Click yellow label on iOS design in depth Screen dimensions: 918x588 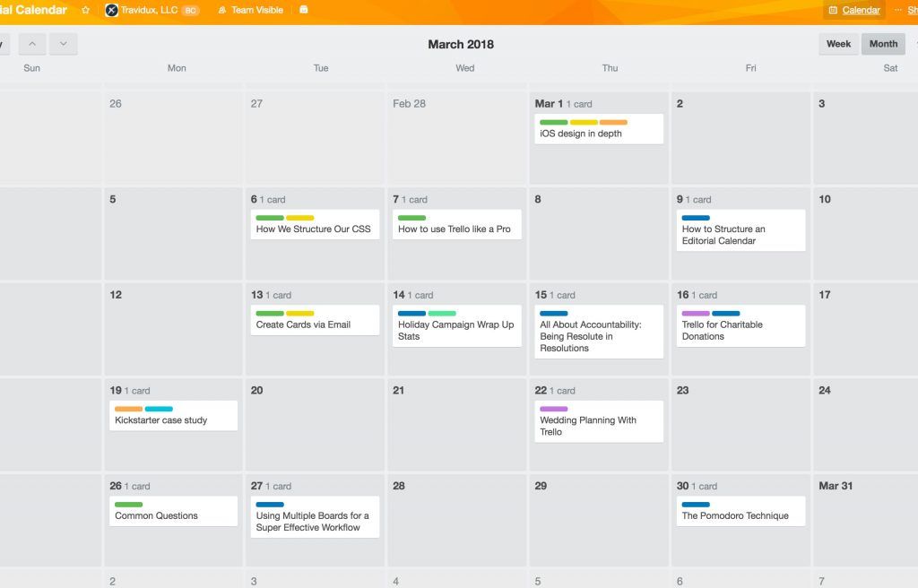point(584,123)
